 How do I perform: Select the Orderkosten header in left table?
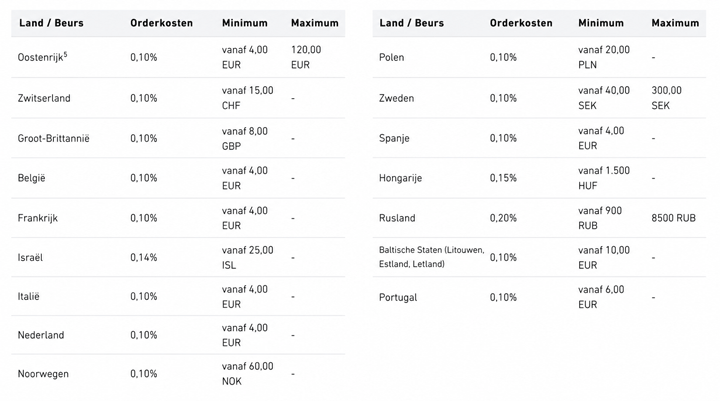tap(161, 23)
